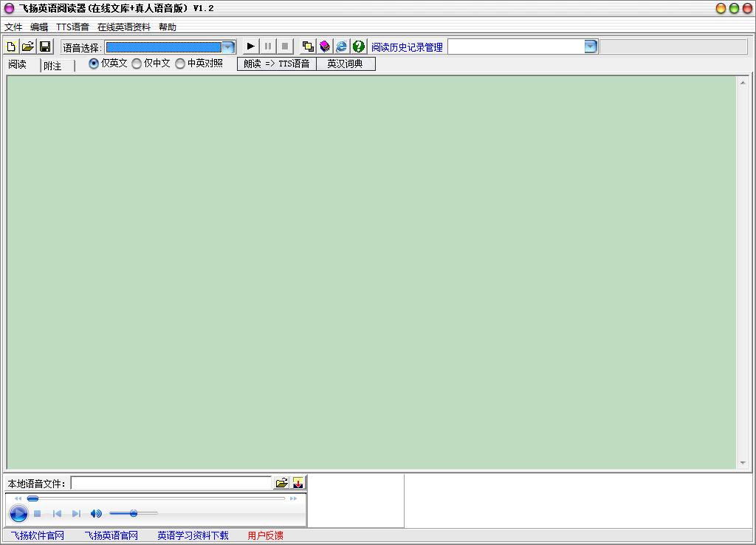Open the reading history records dropdown
The height and width of the screenshot is (545, 756).
pyautogui.click(x=591, y=47)
